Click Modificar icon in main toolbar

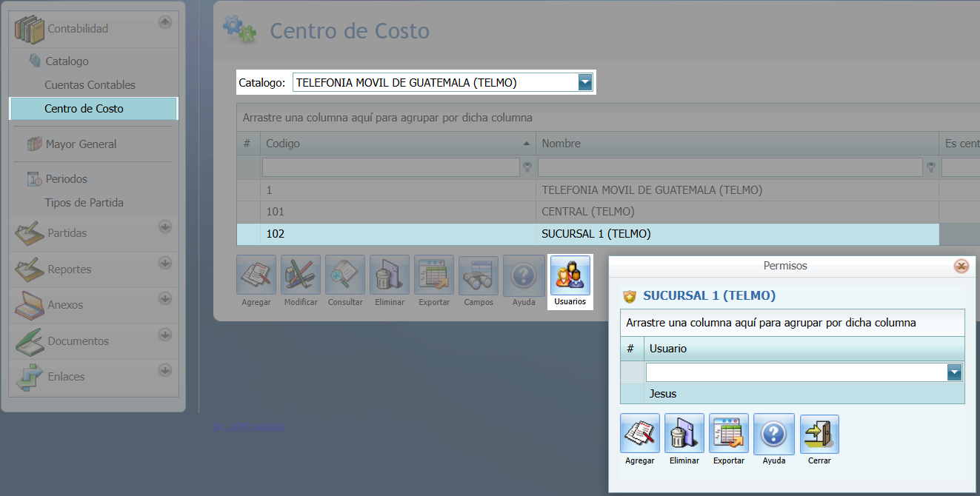tap(301, 276)
